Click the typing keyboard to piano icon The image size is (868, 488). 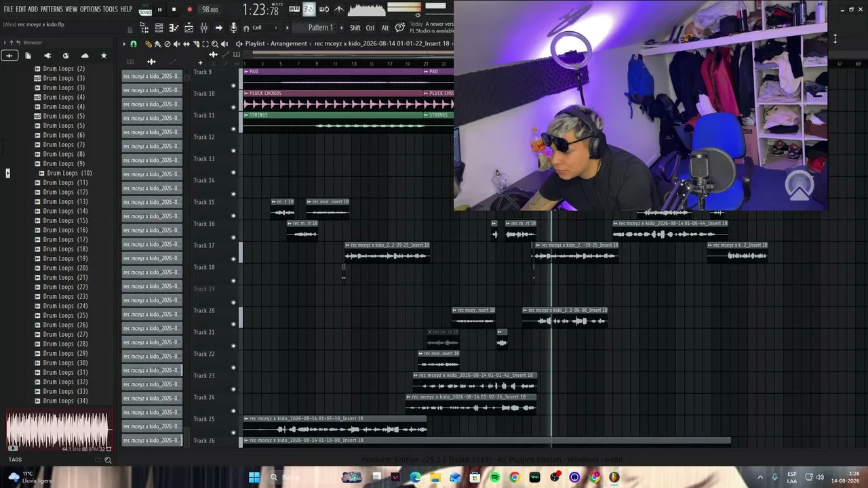294,9
